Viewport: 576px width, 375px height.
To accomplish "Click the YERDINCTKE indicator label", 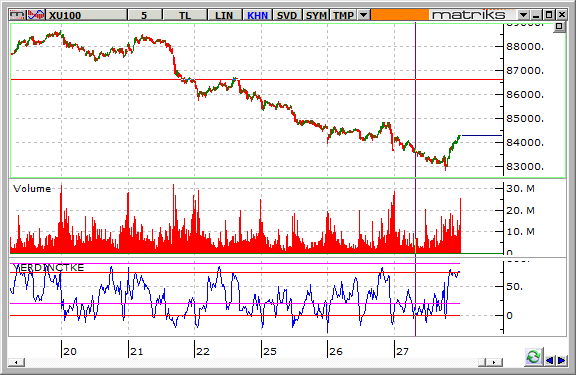I will click(48, 268).
